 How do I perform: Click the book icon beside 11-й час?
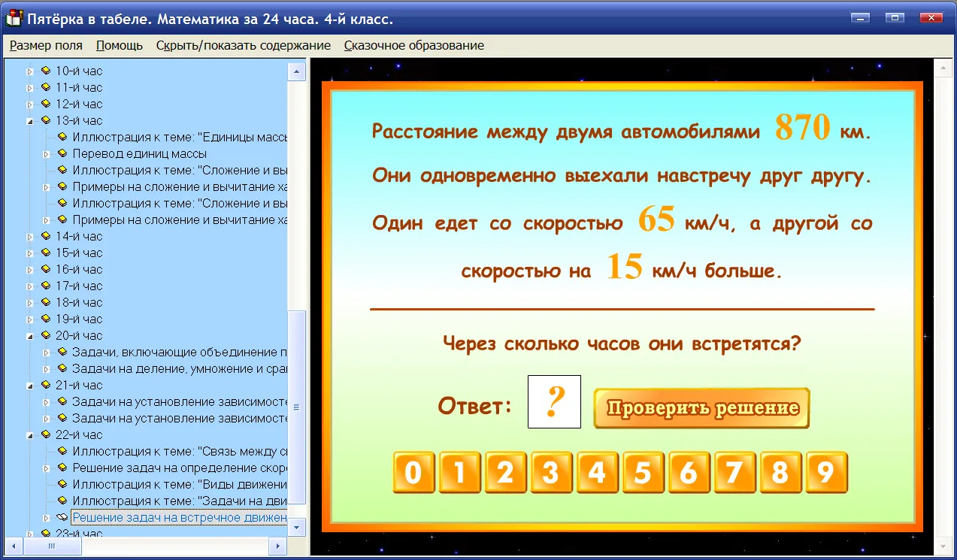click(45, 87)
